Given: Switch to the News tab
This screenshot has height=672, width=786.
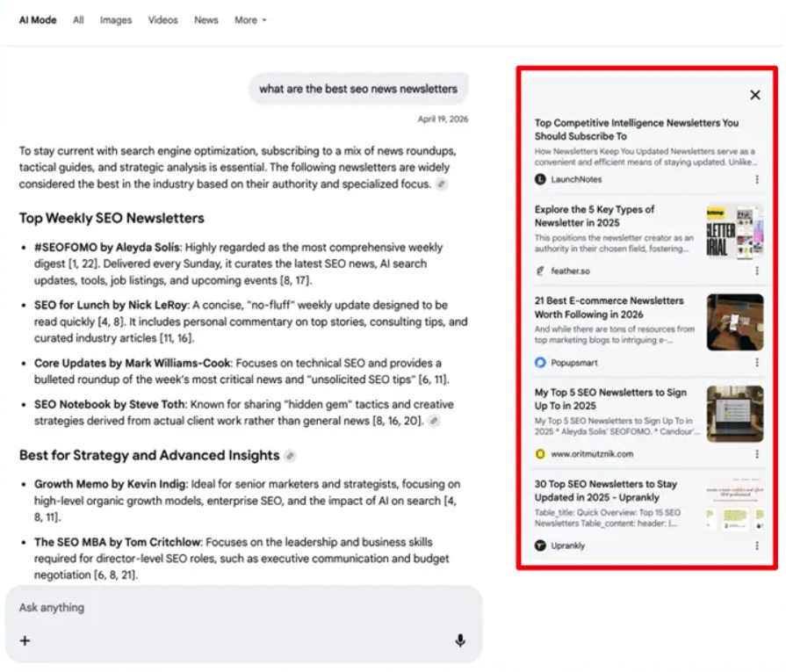Looking at the screenshot, I should point(206,20).
